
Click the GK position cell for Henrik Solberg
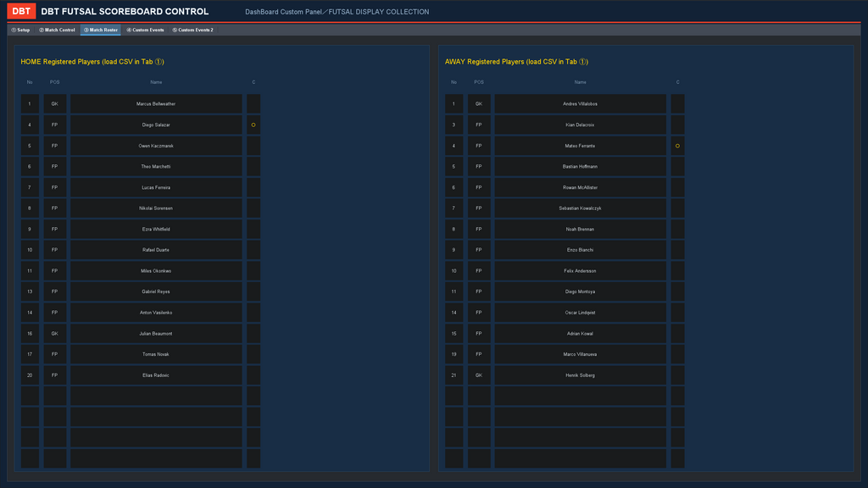[x=479, y=375]
